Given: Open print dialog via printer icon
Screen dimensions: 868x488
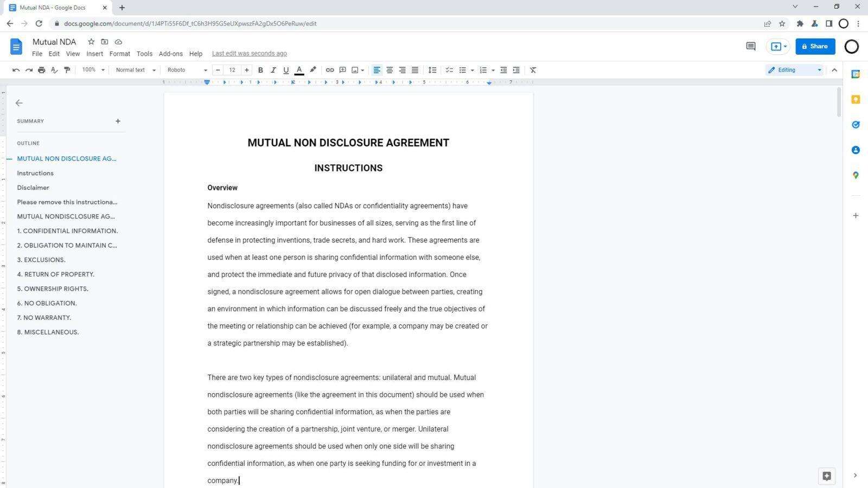Looking at the screenshot, I should point(41,69).
